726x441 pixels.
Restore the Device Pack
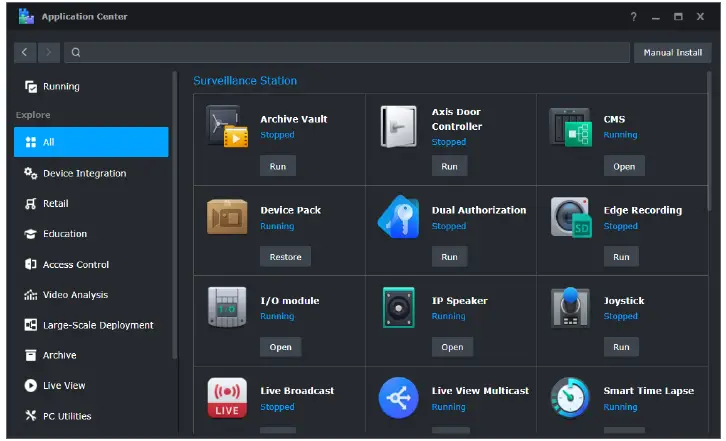pos(285,257)
